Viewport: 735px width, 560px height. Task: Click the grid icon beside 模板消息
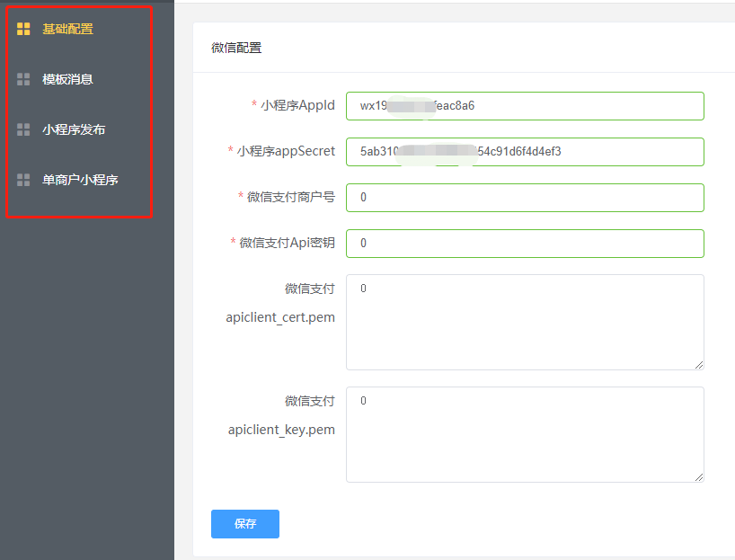point(23,79)
